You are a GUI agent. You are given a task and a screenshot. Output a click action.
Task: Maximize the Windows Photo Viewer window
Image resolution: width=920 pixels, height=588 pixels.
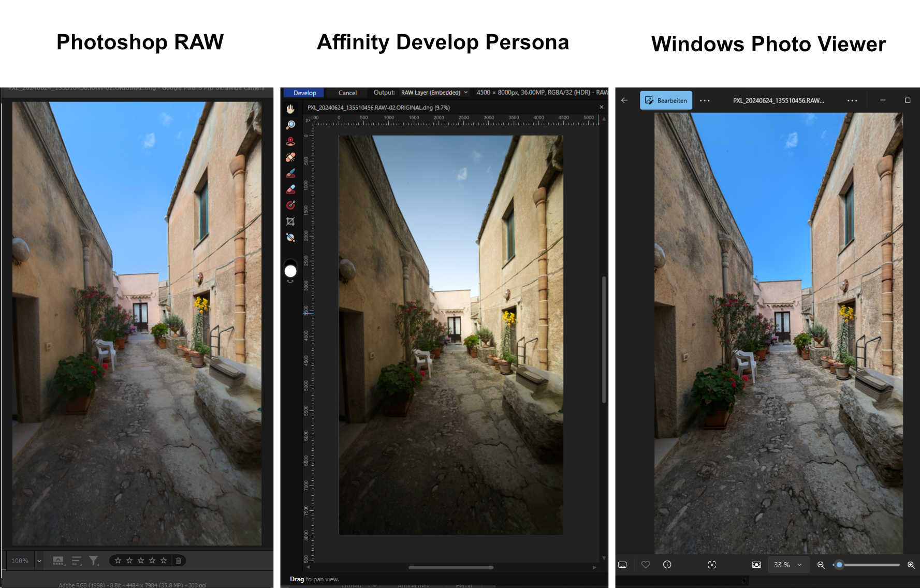(x=908, y=100)
